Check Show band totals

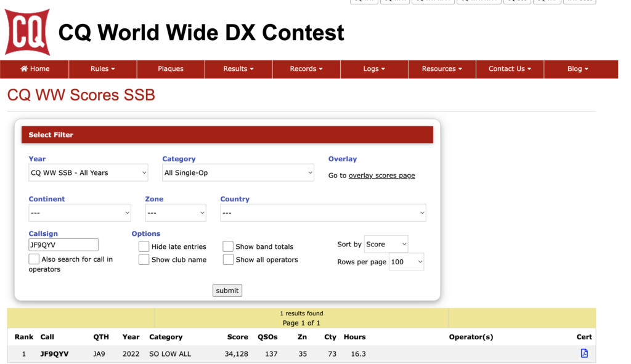click(x=228, y=246)
